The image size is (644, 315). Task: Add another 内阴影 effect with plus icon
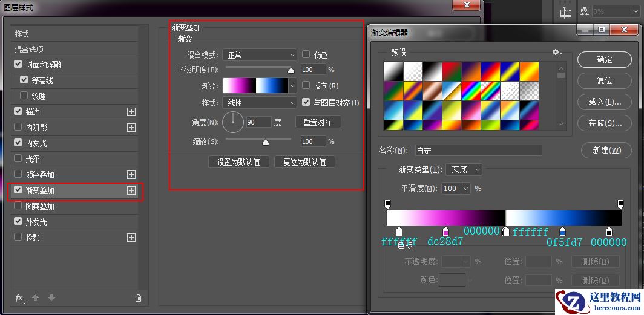(131, 128)
